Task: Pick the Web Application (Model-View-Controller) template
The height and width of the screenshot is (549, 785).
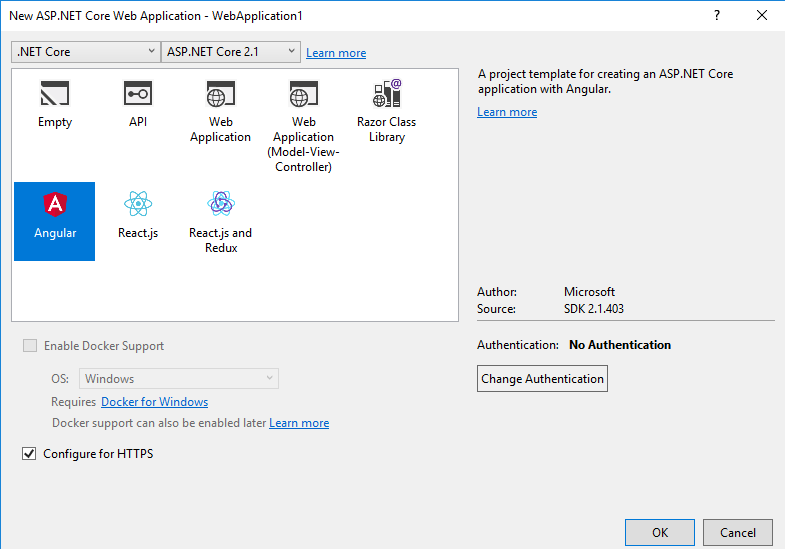Action: pyautogui.click(x=303, y=96)
